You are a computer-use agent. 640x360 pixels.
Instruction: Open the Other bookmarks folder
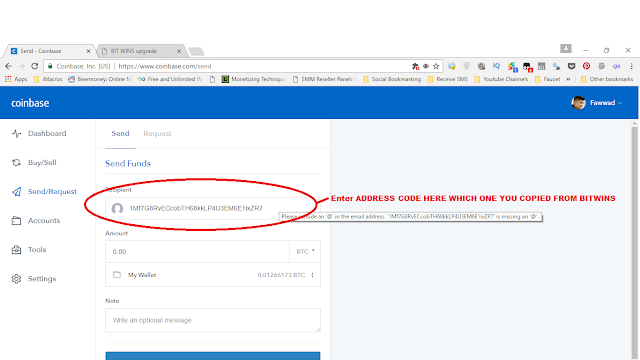coord(607,79)
